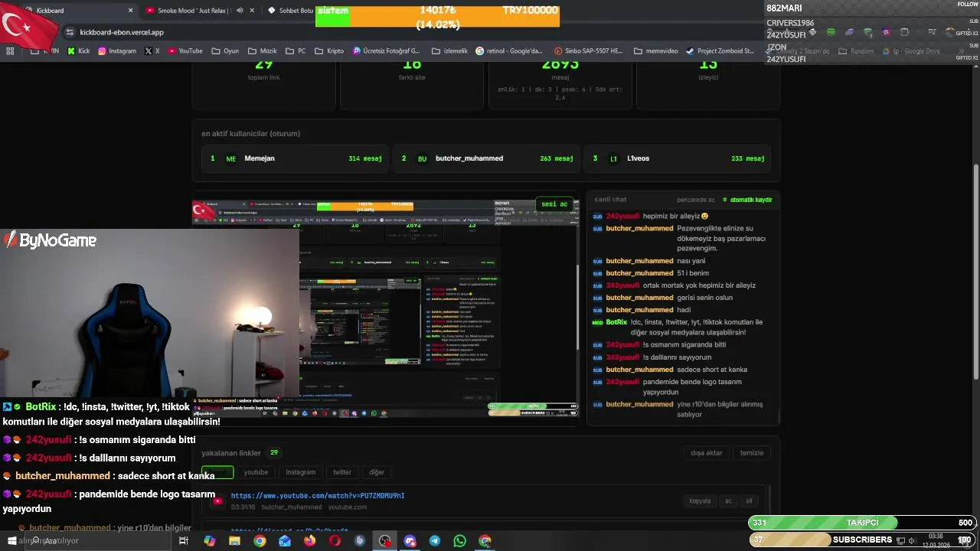Image resolution: width=980 pixels, height=551 pixels.
Task: Expand the PC bookmarks folder
Action: [x=296, y=51]
